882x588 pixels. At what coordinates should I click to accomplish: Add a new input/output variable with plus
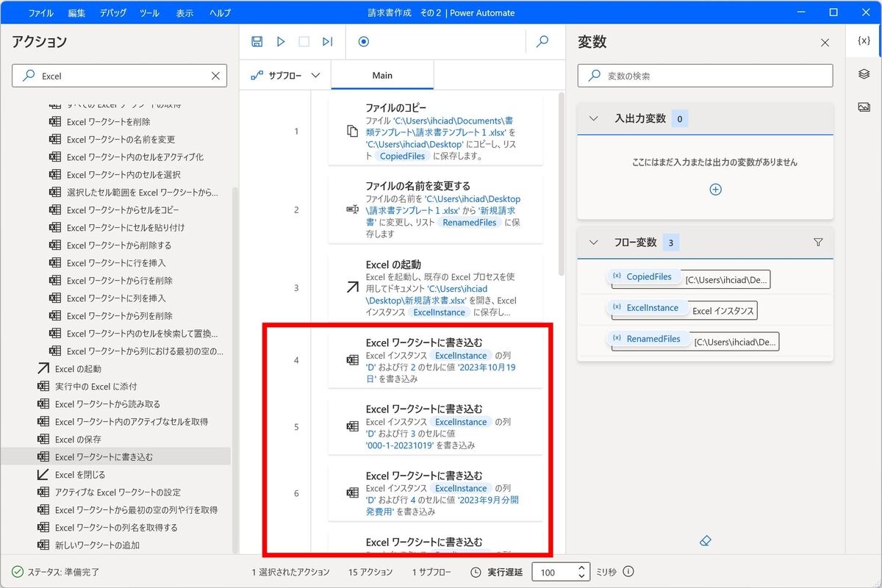pos(715,190)
